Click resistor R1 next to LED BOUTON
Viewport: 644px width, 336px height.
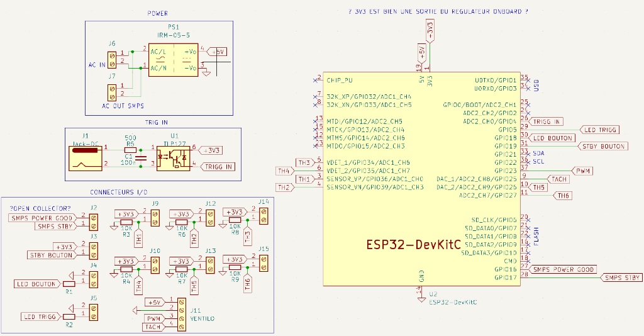[x=69, y=284]
